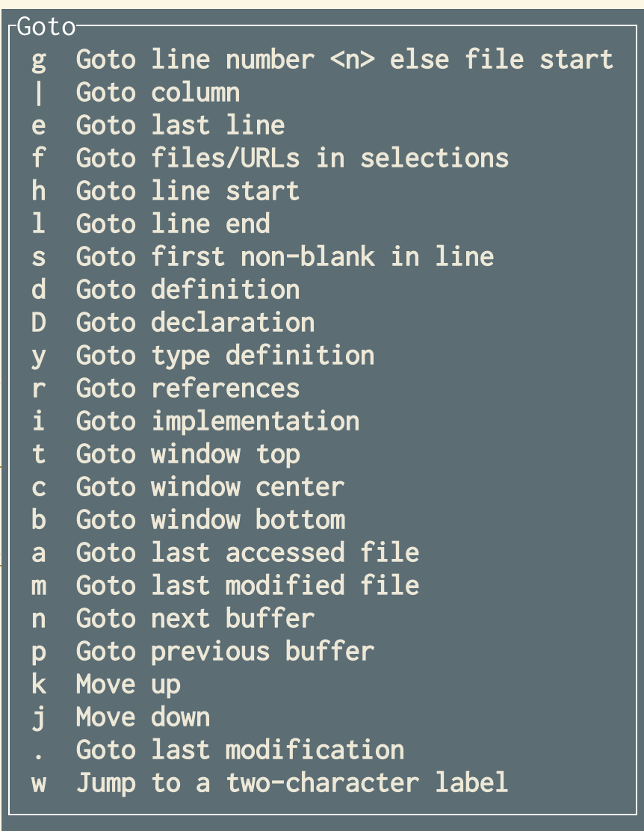Screen dimensions: 644x831
Task: Select 'Goto files/URLs in selections'
Action: point(292,158)
